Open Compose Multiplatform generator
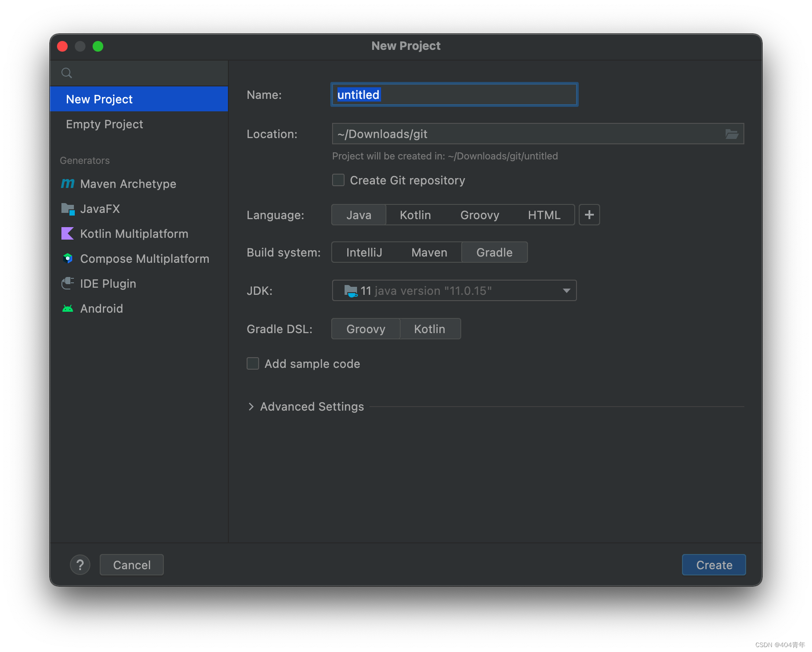The height and width of the screenshot is (652, 812). pos(139,258)
